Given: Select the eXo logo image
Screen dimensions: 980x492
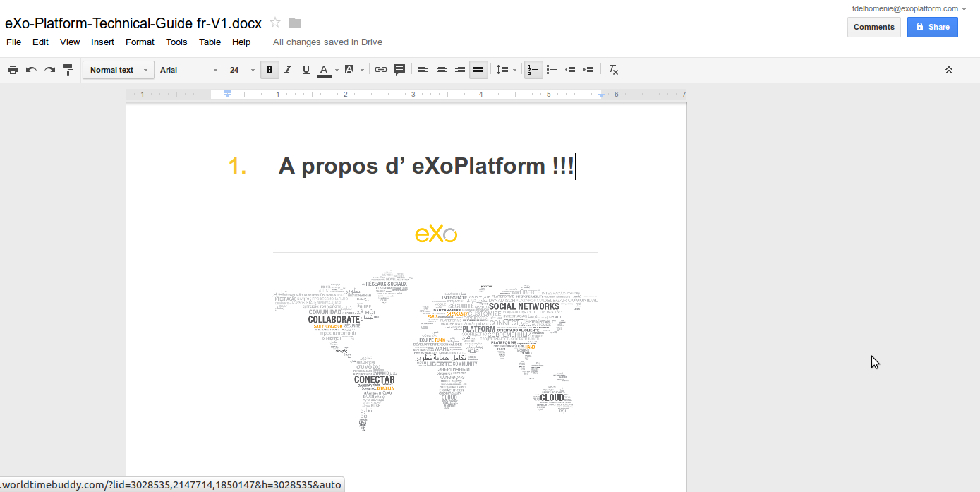Looking at the screenshot, I should 435,234.
